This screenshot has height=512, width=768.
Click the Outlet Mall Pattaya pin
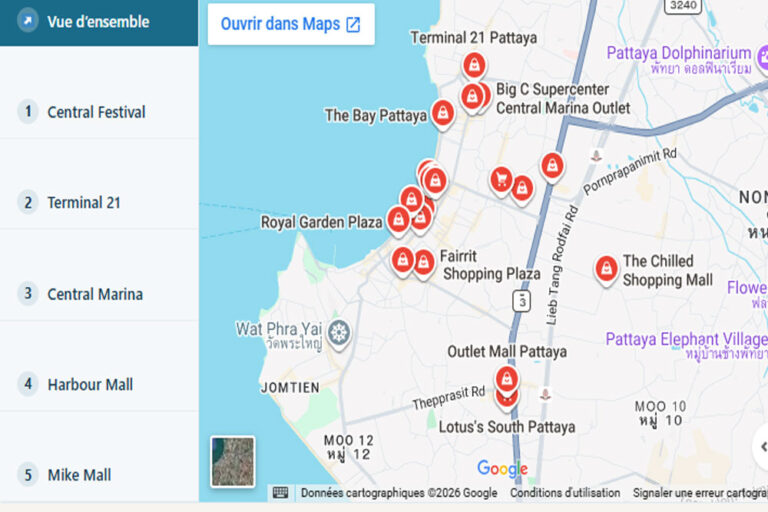(x=506, y=379)
